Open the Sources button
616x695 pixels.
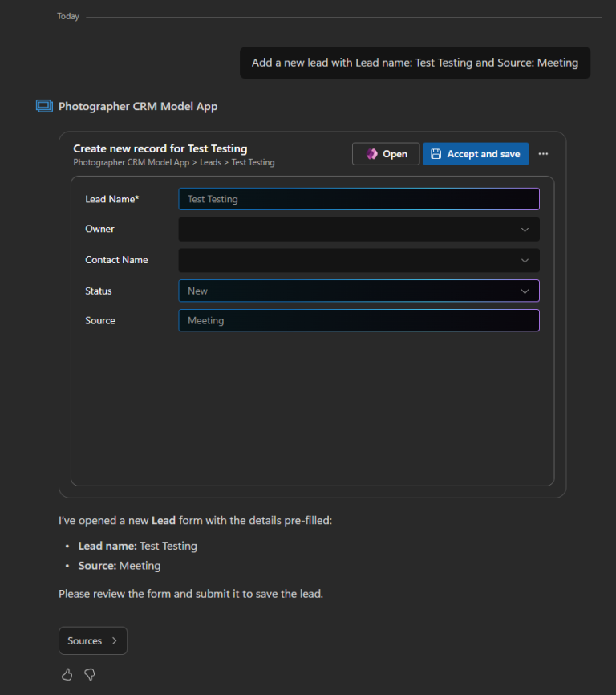point(93,640)
